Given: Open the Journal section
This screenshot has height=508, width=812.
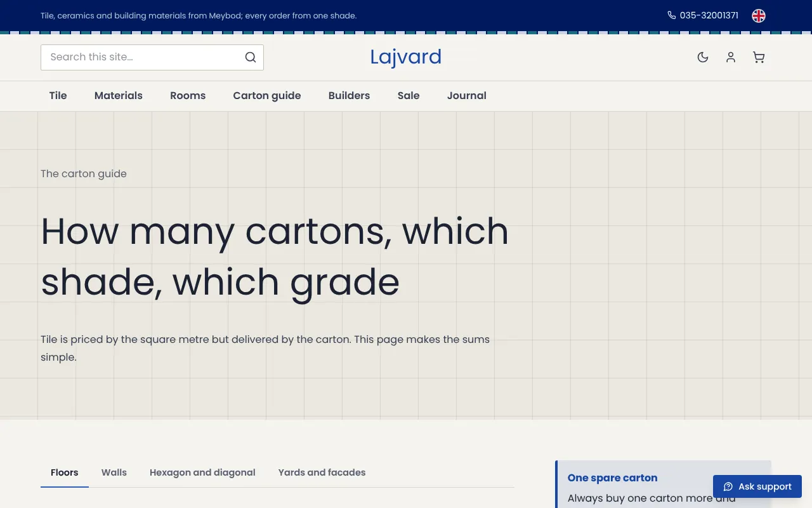Looking at the screenshot, I should pos(467,96).
